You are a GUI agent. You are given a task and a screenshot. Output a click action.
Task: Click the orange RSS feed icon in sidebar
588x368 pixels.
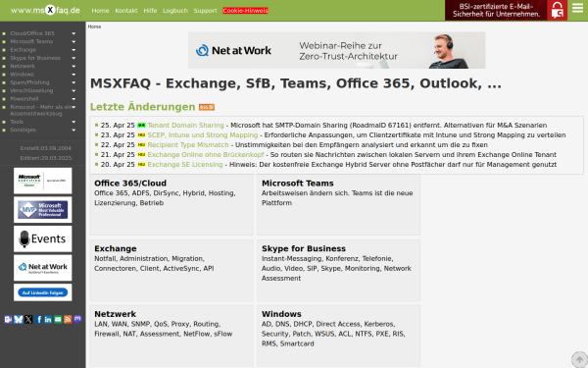coord(68,319)
